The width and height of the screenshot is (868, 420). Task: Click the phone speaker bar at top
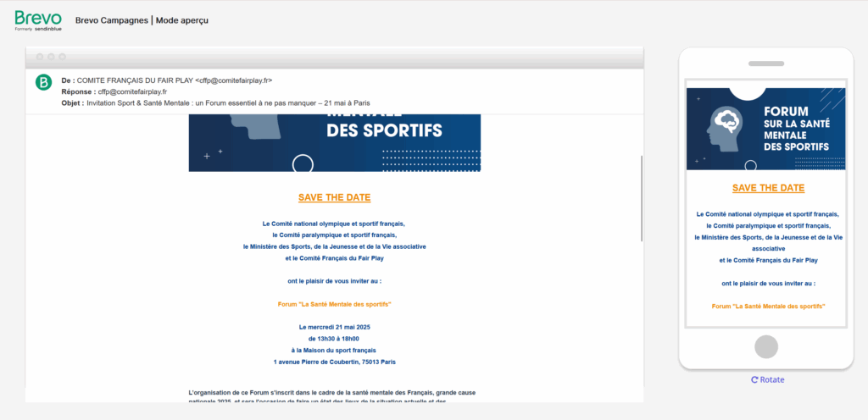pyautogui.click(x=766, y=64)
